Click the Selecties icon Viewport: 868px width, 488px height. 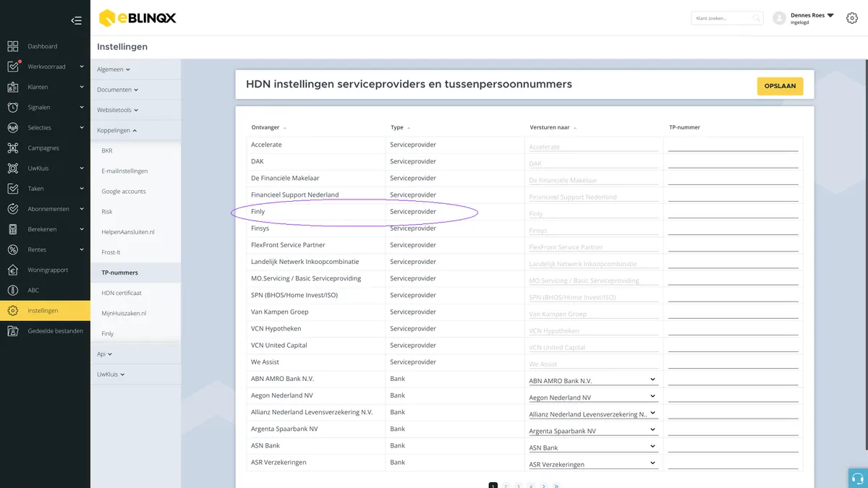13,127
